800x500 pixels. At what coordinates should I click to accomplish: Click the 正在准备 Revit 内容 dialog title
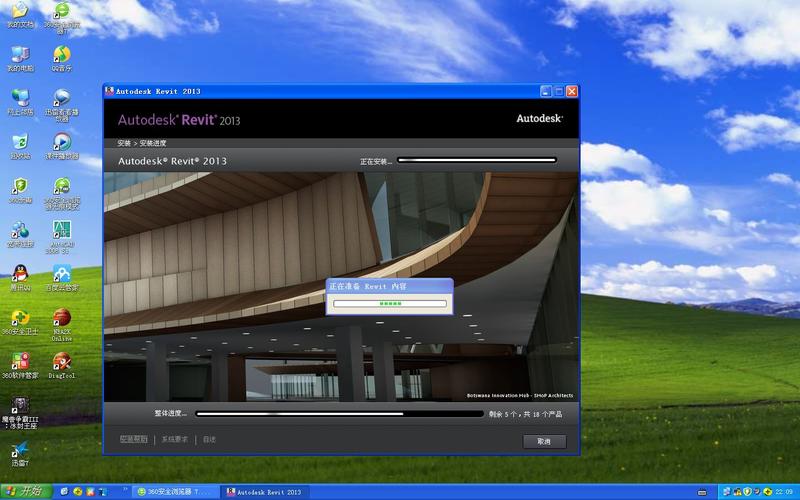click(368, 286)
